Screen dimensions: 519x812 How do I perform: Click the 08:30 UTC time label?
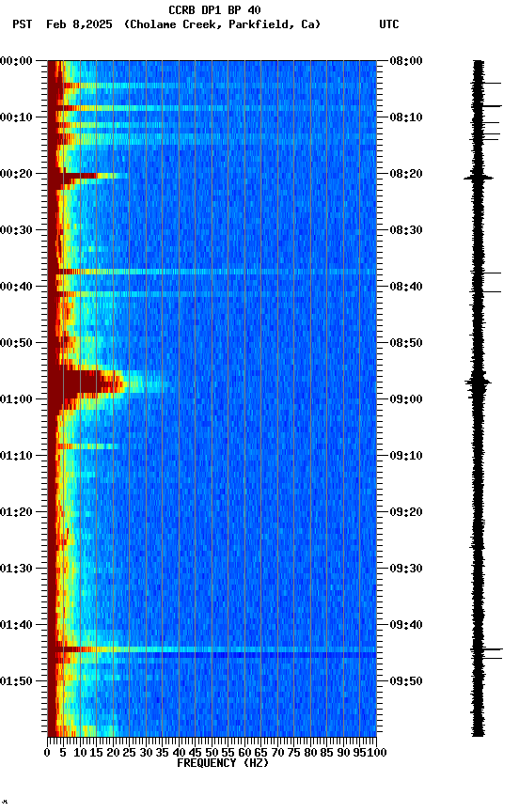coord(406,230)
